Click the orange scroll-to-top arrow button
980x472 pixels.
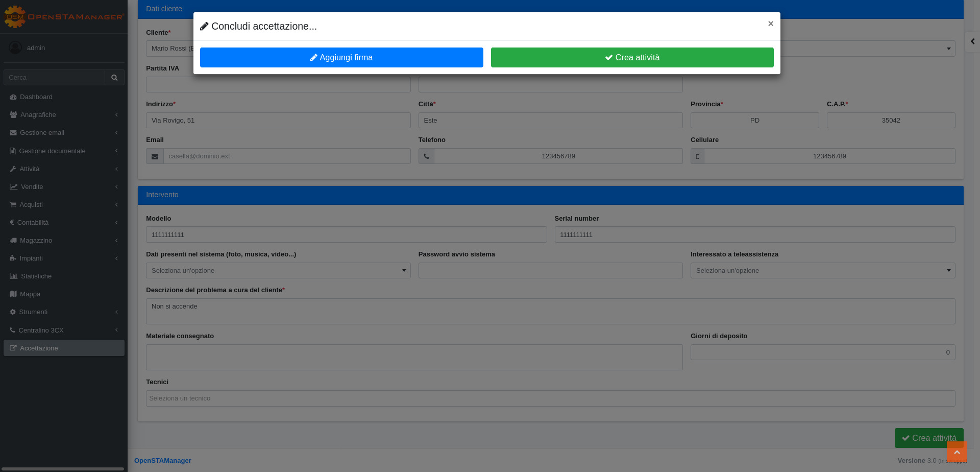957,452
